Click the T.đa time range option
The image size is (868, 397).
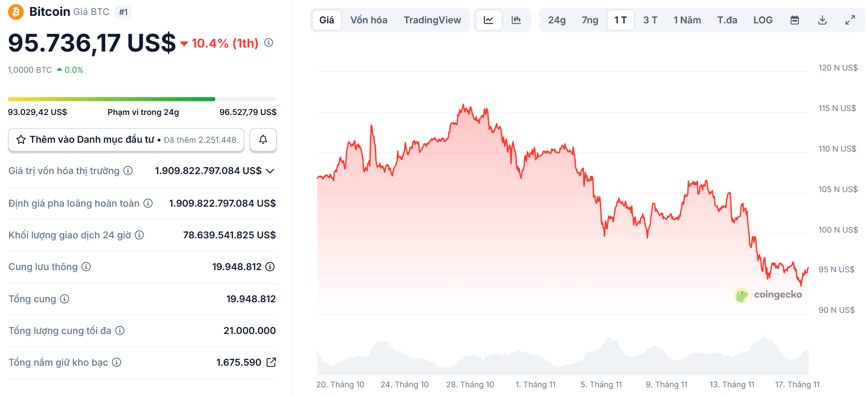click(x=727, y=20)
